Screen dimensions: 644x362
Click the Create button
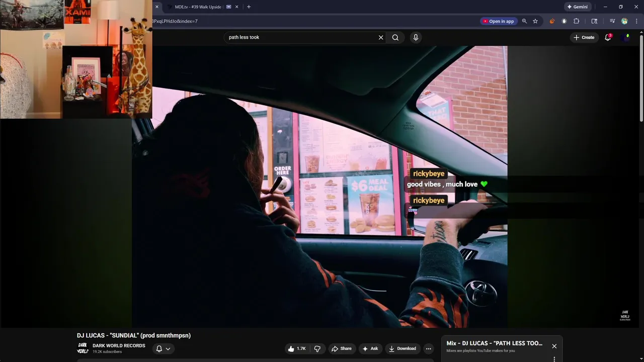[x=584, y=37]
